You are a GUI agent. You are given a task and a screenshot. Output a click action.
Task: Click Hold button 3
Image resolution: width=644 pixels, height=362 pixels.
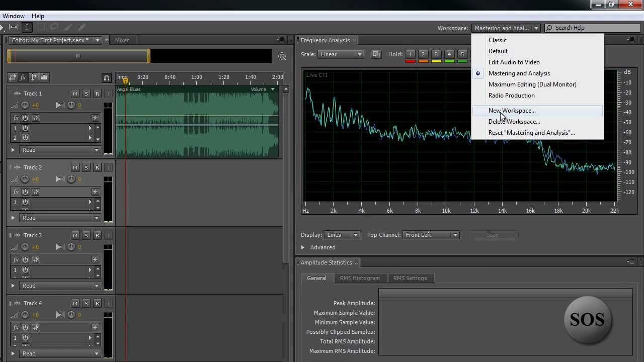436,54
